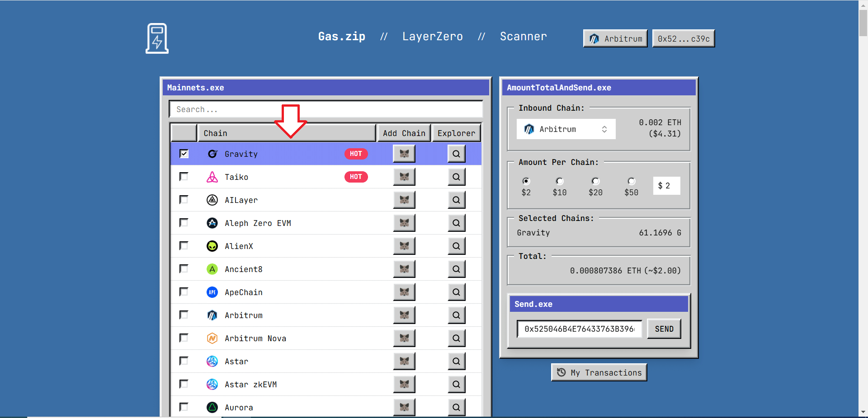Open Arbitrum Nova explorer magnifier icon

coord(457,338)
